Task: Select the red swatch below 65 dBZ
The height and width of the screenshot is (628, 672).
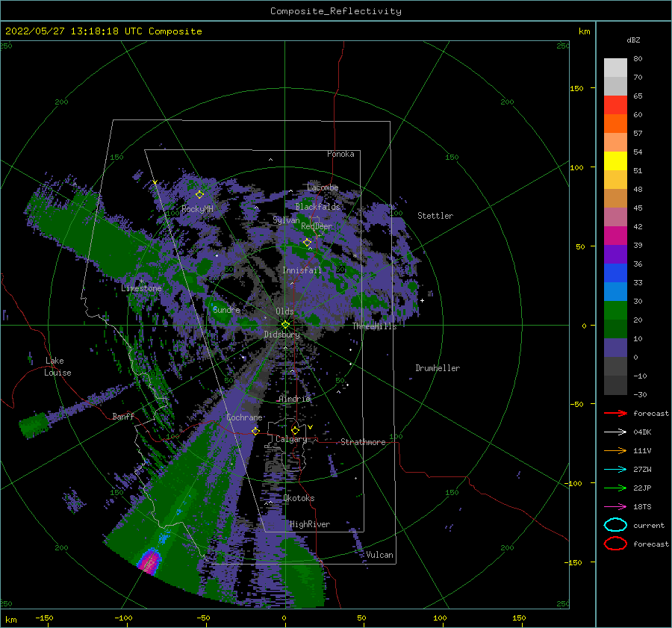Action: point(615,105)
